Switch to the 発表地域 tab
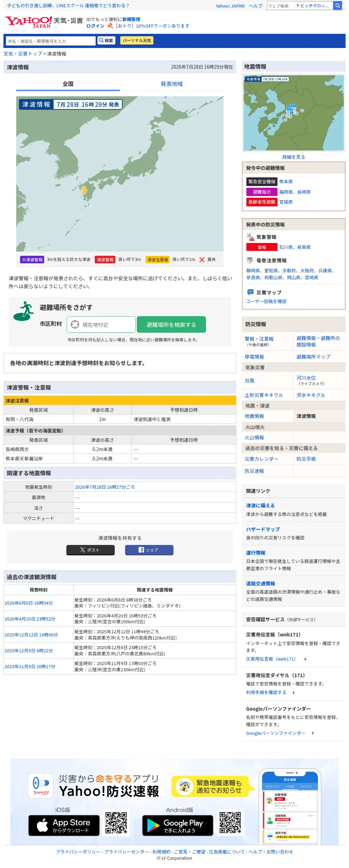 pos(172,84)
